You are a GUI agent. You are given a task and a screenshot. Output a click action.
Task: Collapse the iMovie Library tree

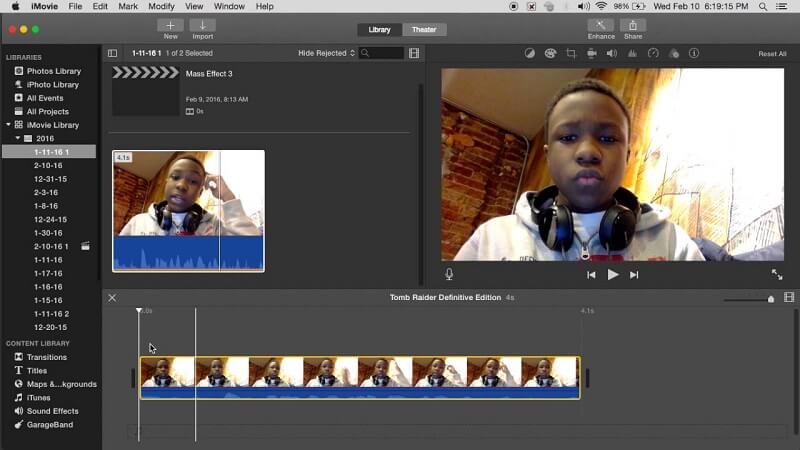[8, 125]
